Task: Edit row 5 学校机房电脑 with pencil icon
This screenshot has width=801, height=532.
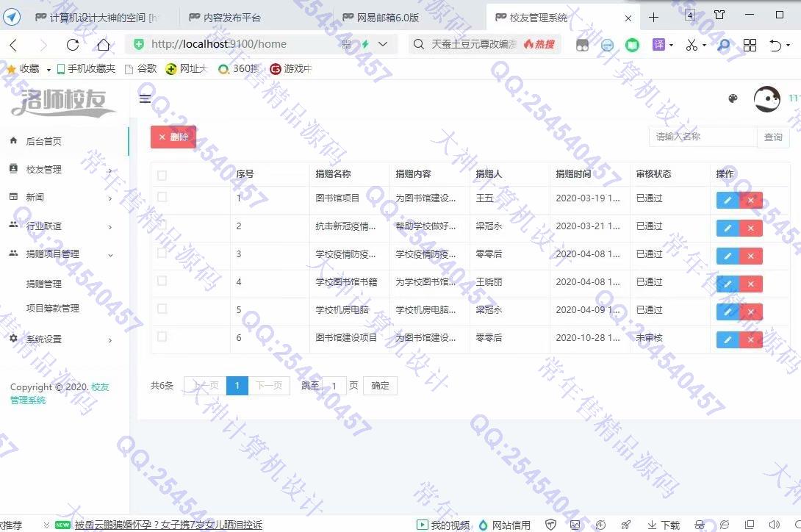Action: [x=728, y=312]
